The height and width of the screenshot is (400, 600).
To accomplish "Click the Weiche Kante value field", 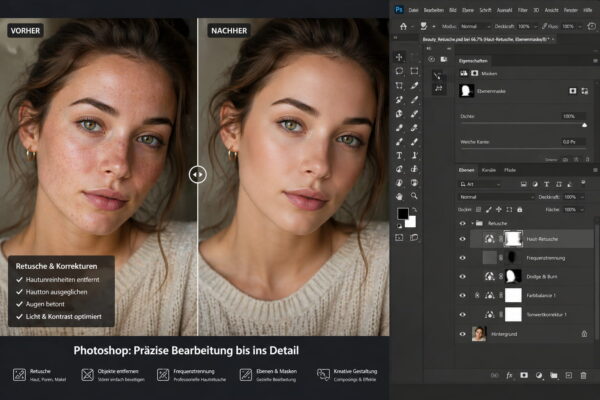I will [573, 142].
